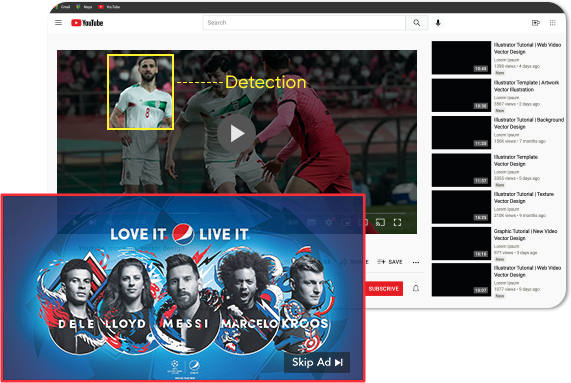This screenshot has height=383, width=571.
Task: Click the red SUBSCRIBE button
Action: pyautogui.click(x=383, y=289)
